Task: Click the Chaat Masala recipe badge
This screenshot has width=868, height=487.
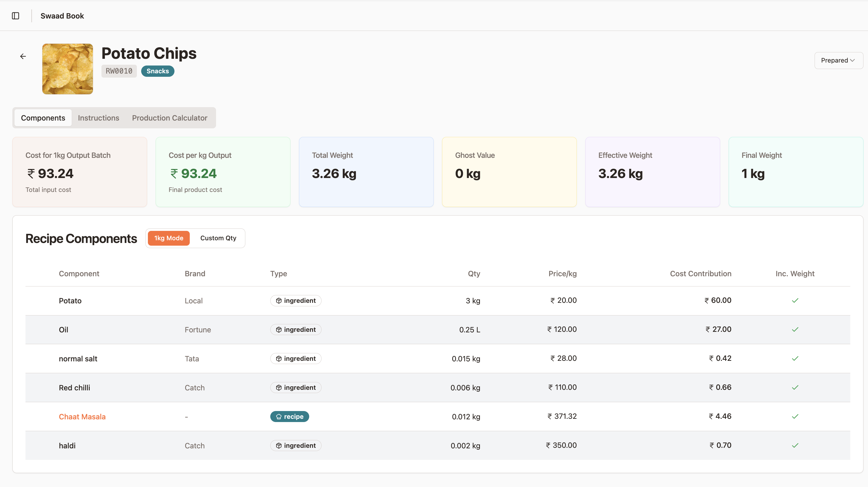Action: (x=289, y=417)
